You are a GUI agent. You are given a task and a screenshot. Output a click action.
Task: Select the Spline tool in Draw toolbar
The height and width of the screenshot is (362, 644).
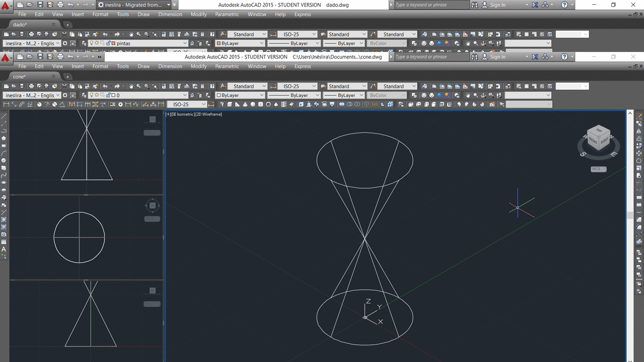[x=4, y=175]
